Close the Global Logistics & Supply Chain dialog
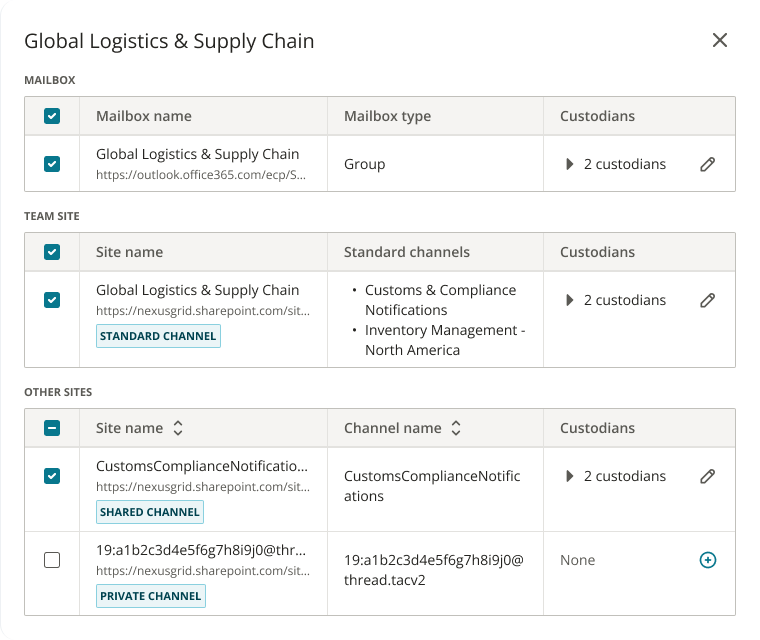This screenshot has width=760, height=640. click(x=720, y=40)
